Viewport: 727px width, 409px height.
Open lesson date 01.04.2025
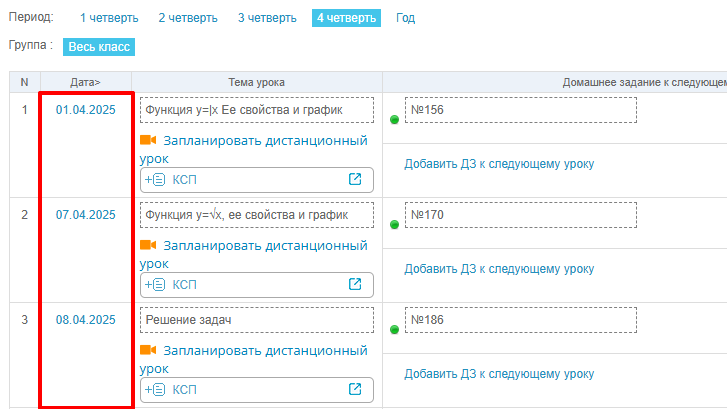(x=86, y=110)
